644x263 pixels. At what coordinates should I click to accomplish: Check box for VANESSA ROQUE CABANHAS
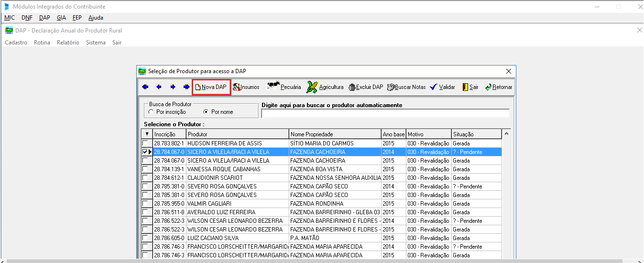click(x=145, y=169)
